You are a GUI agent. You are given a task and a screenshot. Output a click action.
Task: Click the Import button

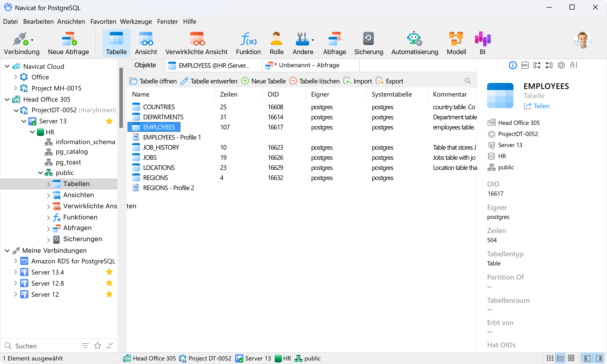[x=358, y=81]
